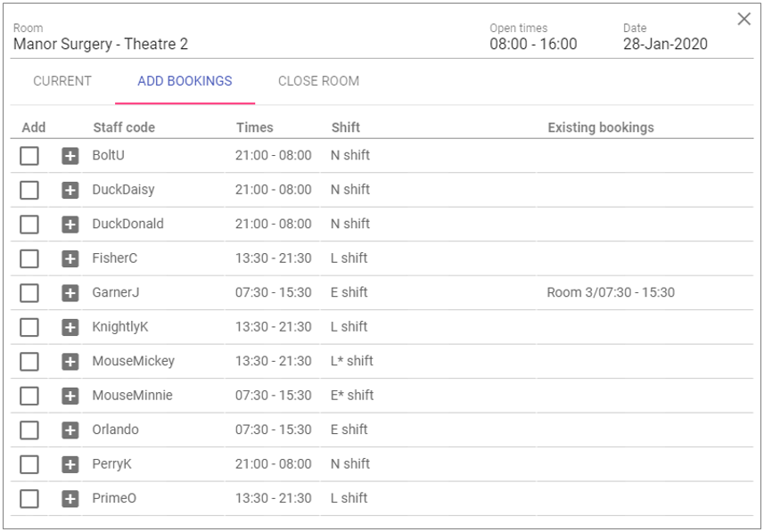
Task: Select the Add checkbox for PrimeO
Action: click(x=29, y=499)
